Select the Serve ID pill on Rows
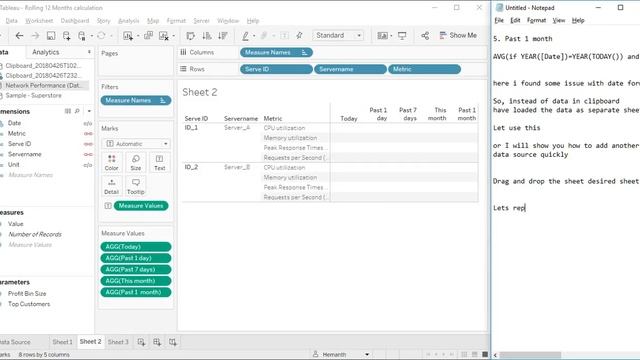The image size is (640, 360). tap(276, 69)
